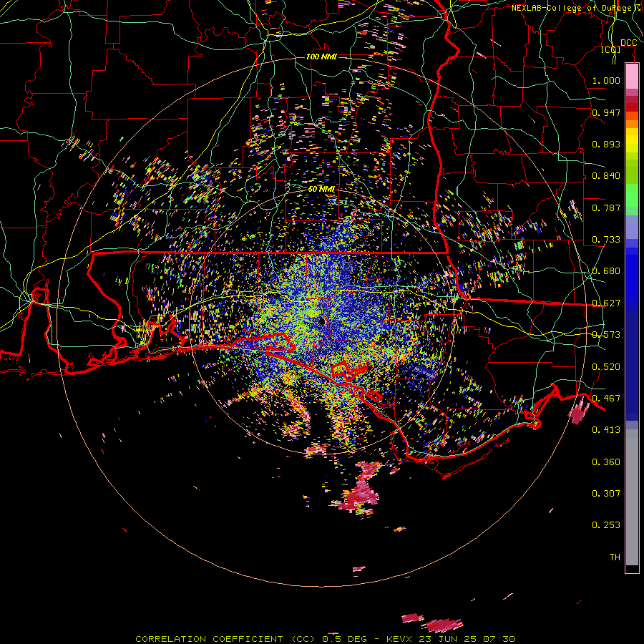
Task: Click the TH threshold label on the legend
Action: point(615,557)
